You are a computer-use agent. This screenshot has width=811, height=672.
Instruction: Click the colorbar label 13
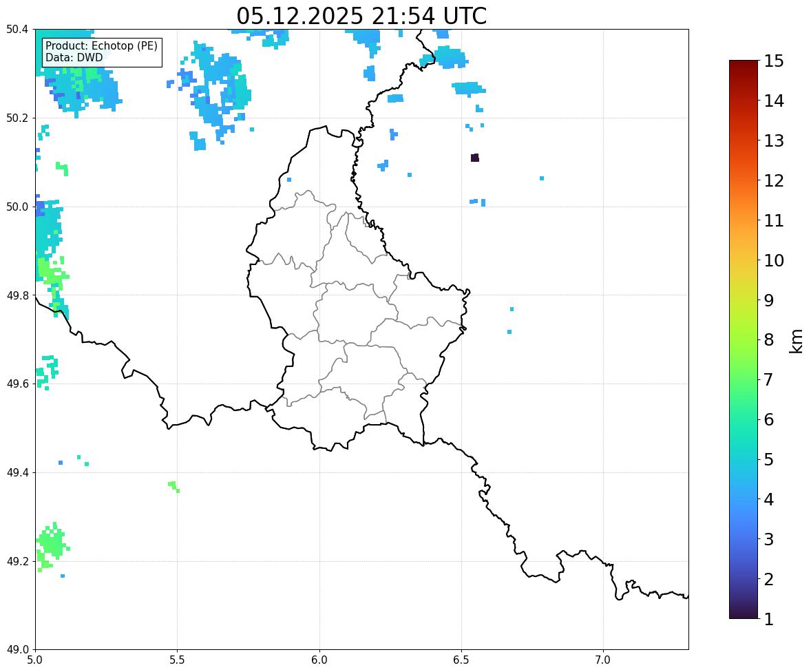point(774,140)
